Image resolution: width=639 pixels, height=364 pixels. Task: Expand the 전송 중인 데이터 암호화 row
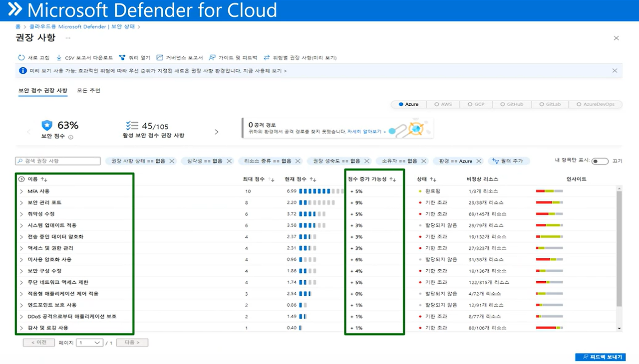[x=21, y=236]
